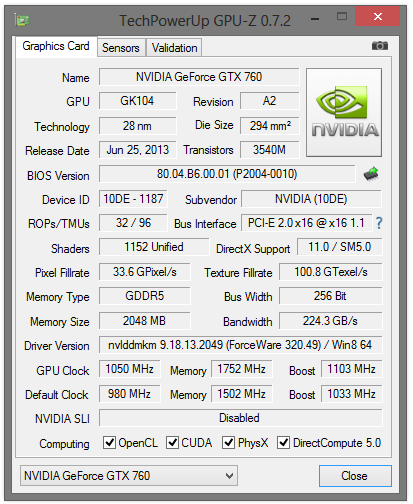
Task: Close the window with red X
Action: tap(378, 16)
